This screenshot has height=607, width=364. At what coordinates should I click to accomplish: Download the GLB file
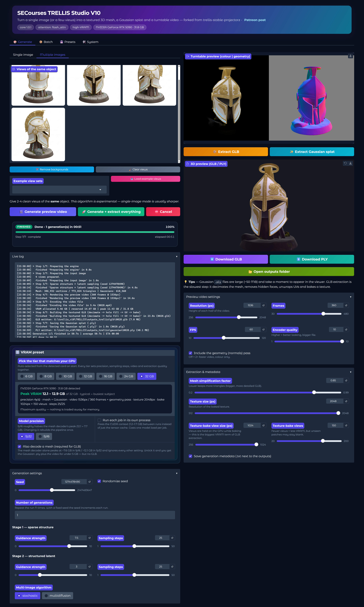click(x=226, y=259)
